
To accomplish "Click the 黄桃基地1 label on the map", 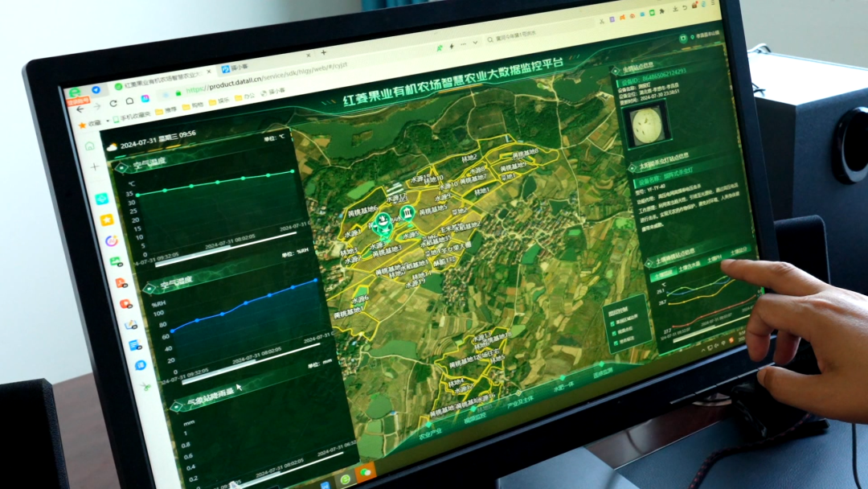I will point(349,313).
